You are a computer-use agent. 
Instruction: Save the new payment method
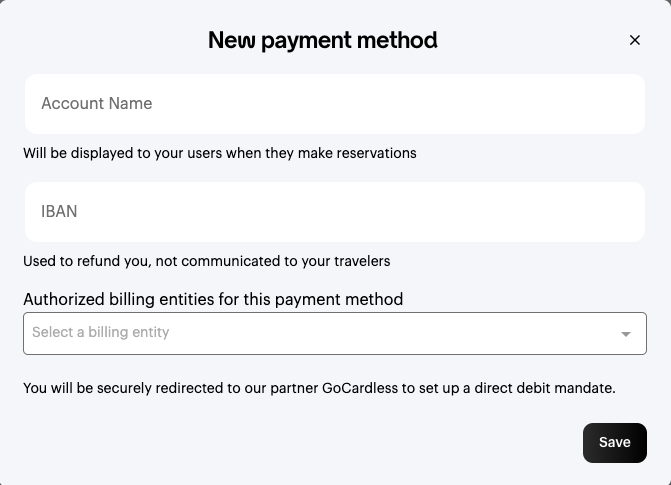click(x=614, y=443)
